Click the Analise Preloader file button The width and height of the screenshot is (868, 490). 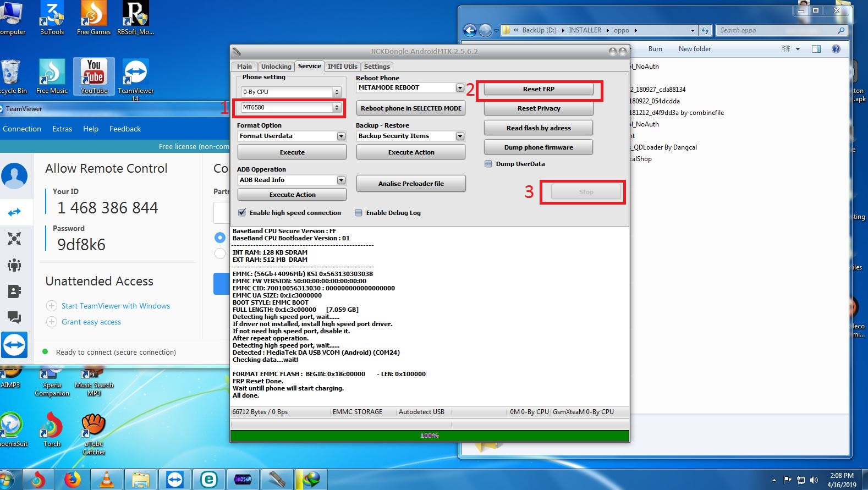point(411,184)
